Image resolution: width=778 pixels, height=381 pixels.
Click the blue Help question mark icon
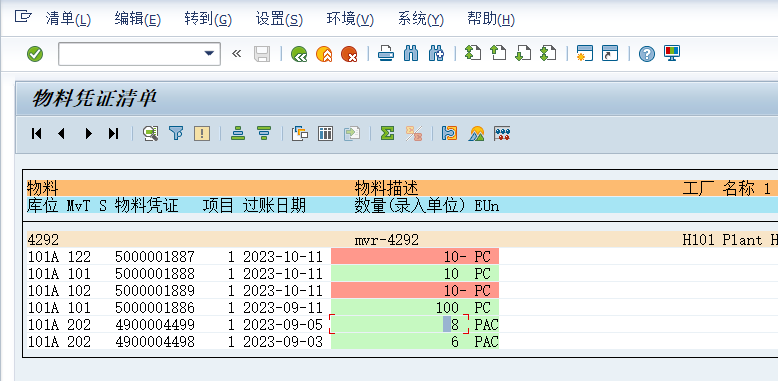pyautogui.click(x=647, y=54)
